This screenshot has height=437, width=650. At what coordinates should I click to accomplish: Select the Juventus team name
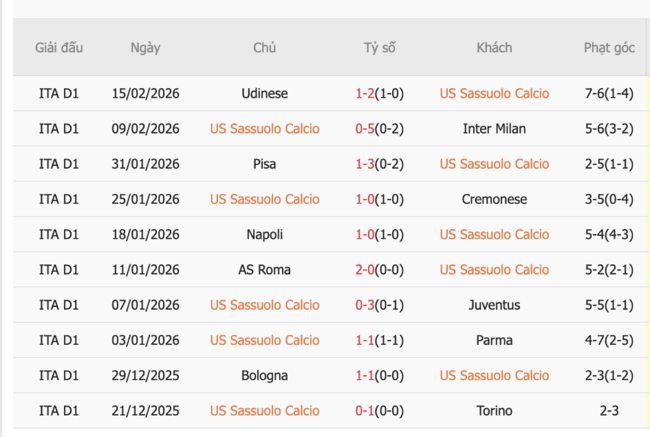[494, 305]
